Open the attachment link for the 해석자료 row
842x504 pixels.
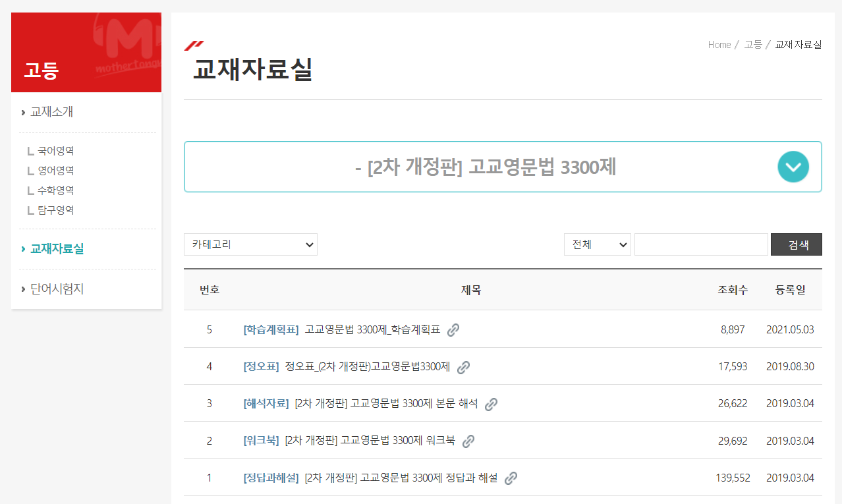coord(490,403)
